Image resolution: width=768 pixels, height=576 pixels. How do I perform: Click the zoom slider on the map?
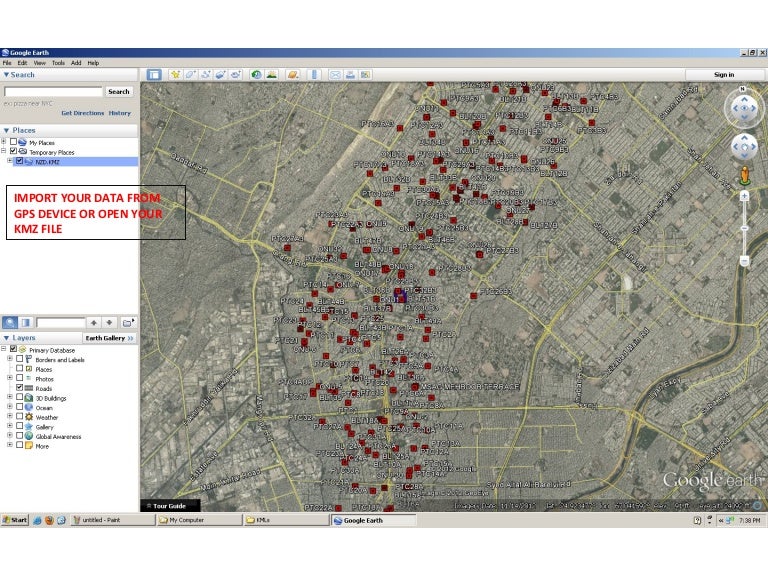[744, 227]
